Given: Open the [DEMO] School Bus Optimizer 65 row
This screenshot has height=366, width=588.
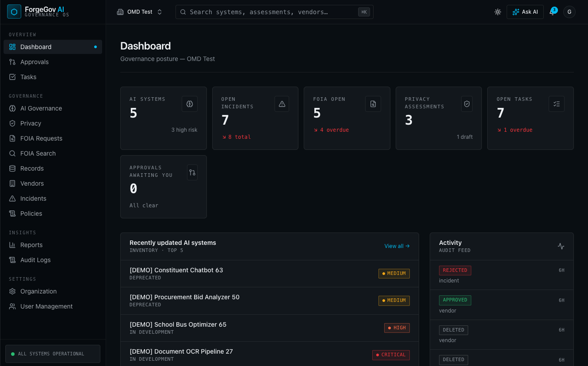Looking at the screenshot, I should (270, 328).
